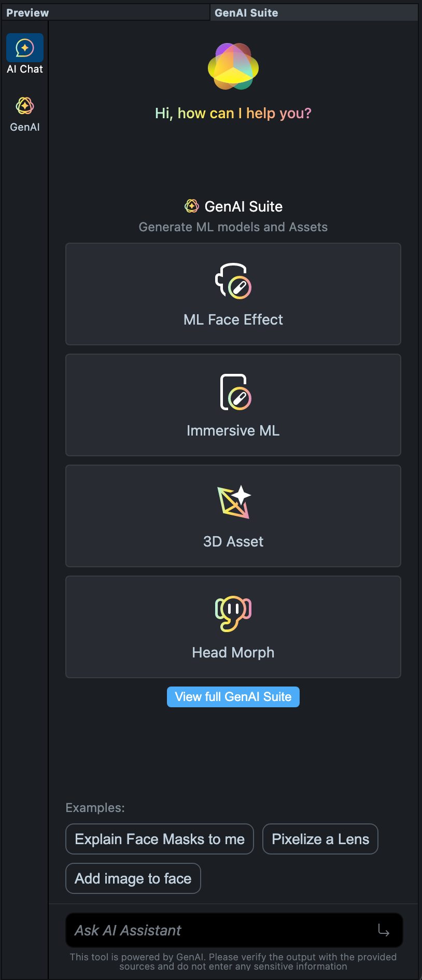422x980 pixels.
Task: Select the GenAI sidebar icon
Action: 25,106
